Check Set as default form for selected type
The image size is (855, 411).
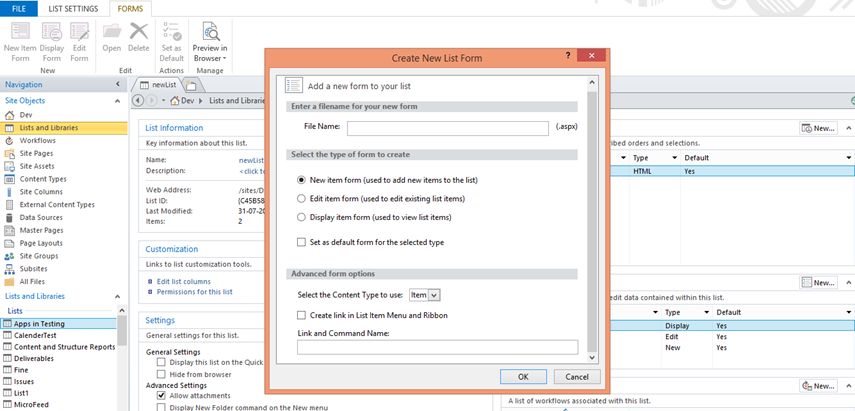(301, 242)
